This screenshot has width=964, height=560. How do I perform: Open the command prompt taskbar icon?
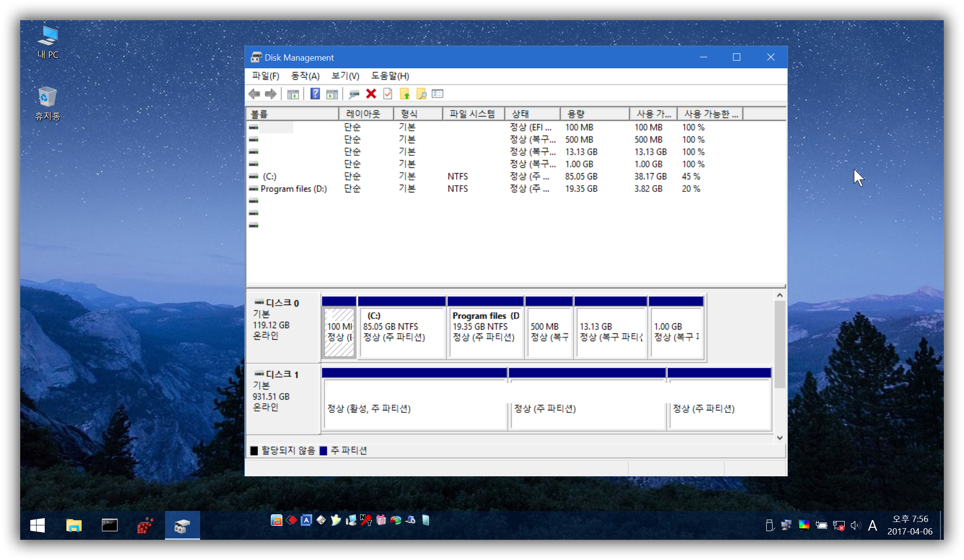[x=110, y=525]
